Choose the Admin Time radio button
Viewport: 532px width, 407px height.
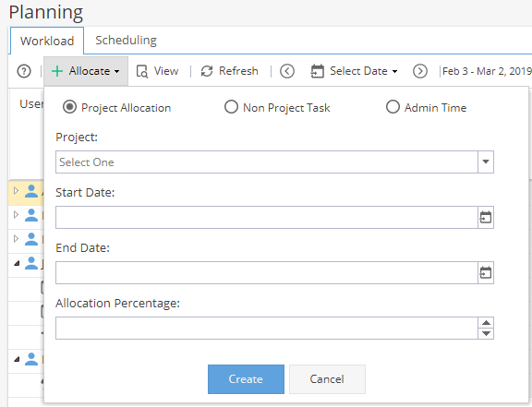pyautogui.click(x=393, y=107)
